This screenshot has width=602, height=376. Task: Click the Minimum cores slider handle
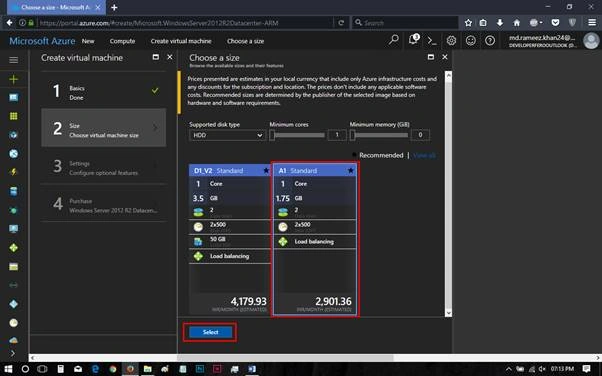(272, 135)
